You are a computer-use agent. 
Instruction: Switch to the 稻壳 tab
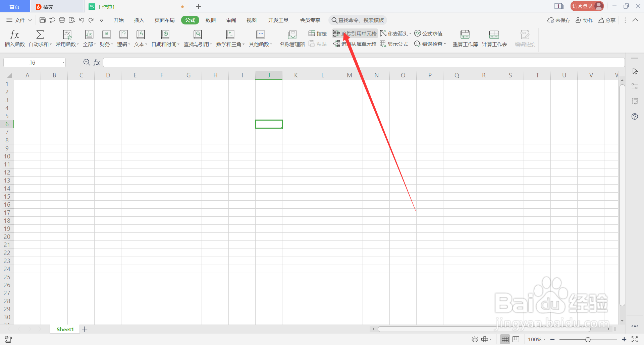pos(57,6)
